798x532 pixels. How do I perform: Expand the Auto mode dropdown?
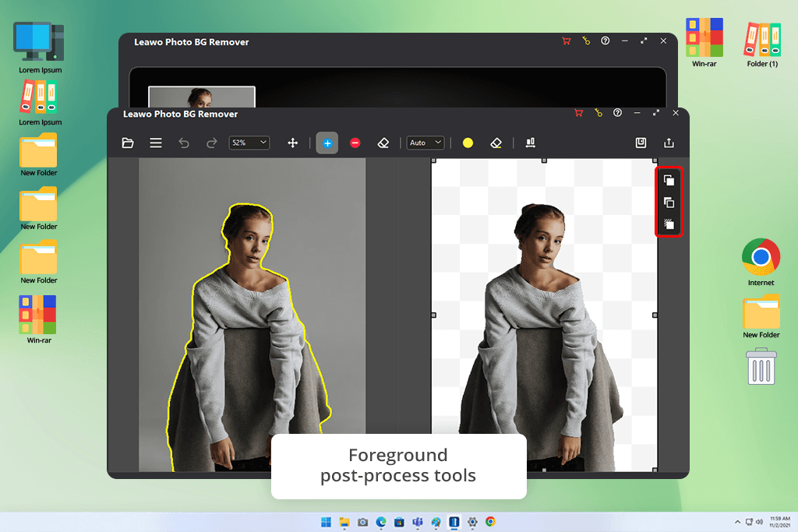pos(425,143)
